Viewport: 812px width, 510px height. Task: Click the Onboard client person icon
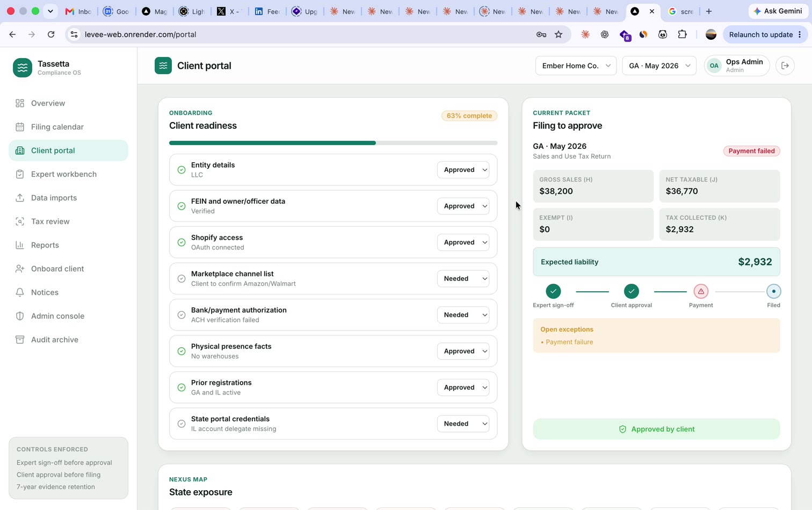(x=20, y=269)
